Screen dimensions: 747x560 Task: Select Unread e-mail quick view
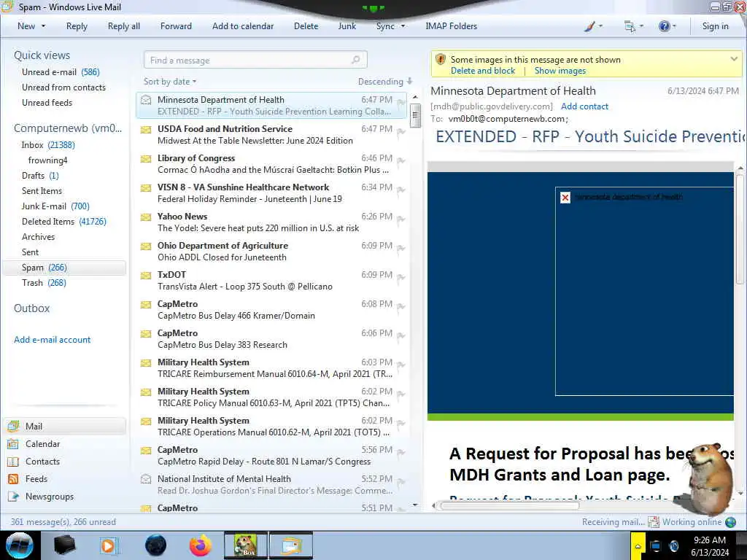[61, 72]
